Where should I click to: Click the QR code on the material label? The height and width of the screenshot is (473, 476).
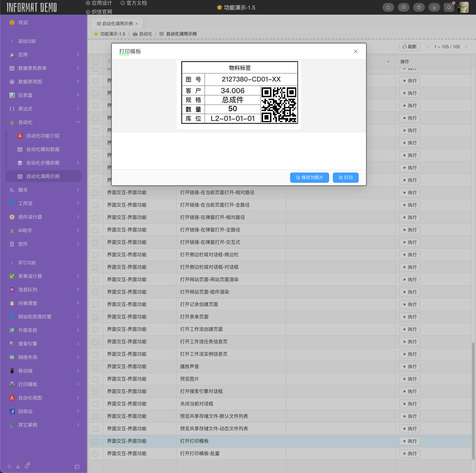pyautogui.click(x=279, y=105)
